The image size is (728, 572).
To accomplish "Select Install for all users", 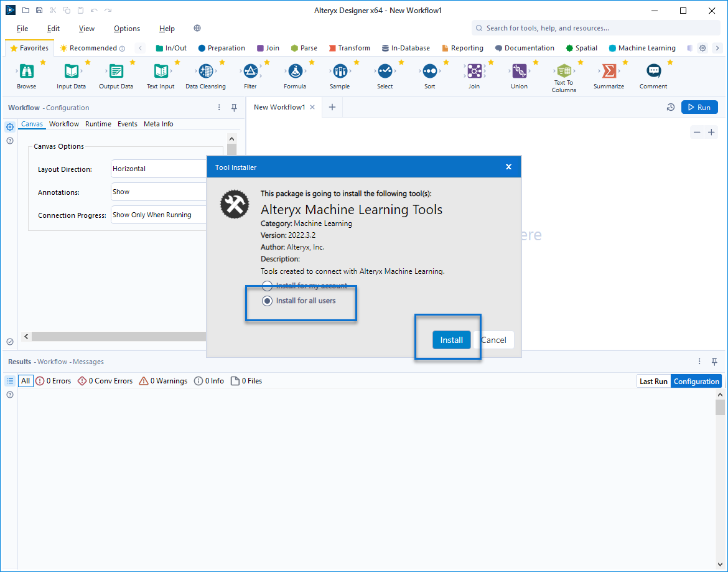I will [x=268, y=301].
